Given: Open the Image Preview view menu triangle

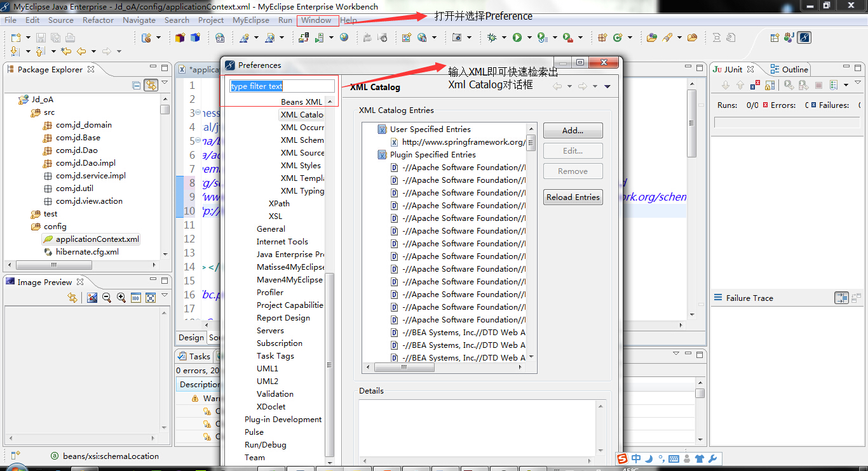Looking at the screenshot, I should [165, 296].
